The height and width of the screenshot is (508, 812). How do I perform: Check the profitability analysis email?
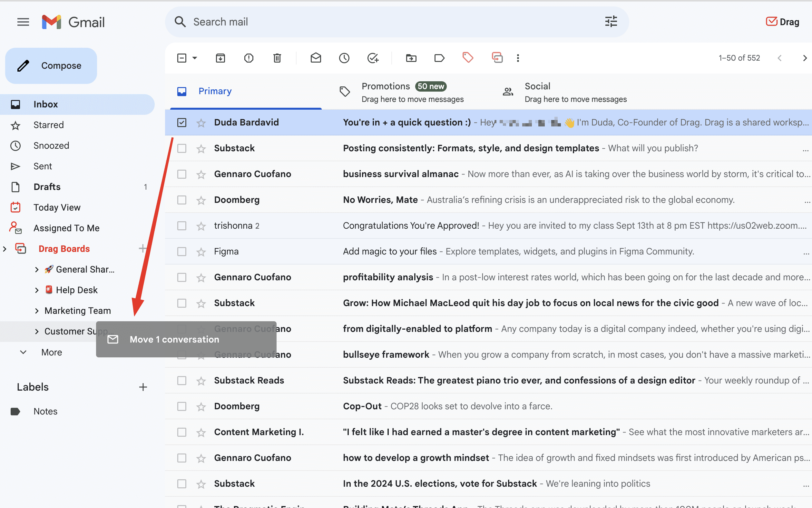181,277
